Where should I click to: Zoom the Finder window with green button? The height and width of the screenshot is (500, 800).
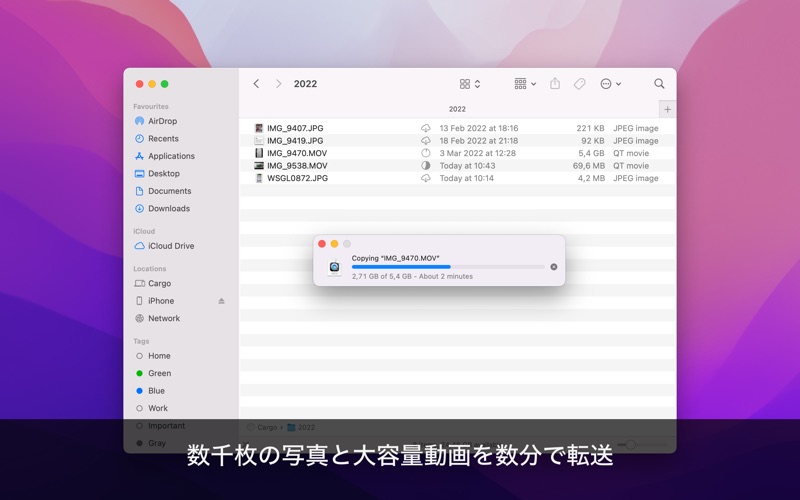(x=164, y=84)
